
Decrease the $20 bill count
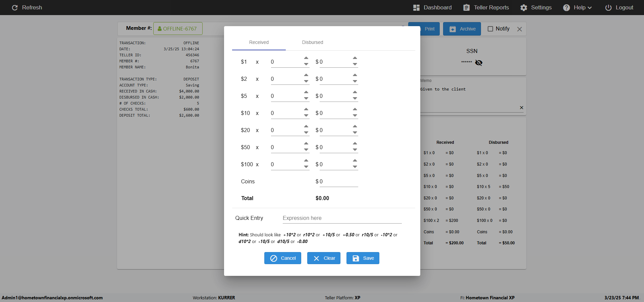click(306, 132)
